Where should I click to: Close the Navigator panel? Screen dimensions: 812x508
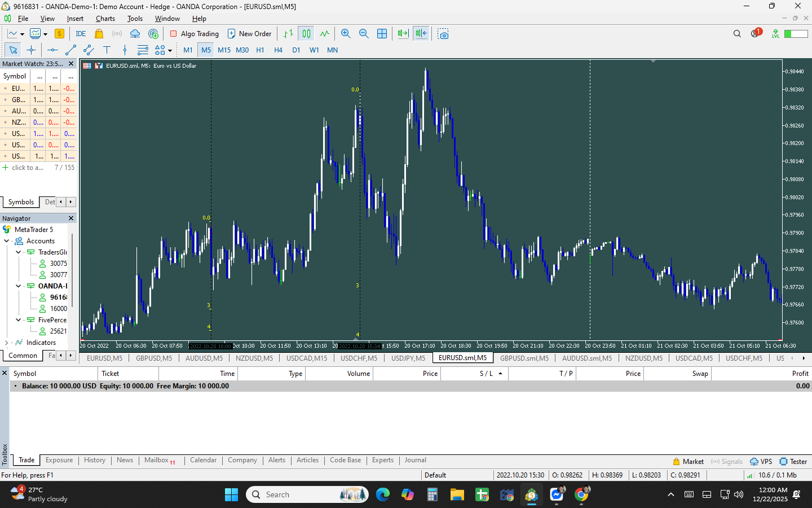(71, 218)
